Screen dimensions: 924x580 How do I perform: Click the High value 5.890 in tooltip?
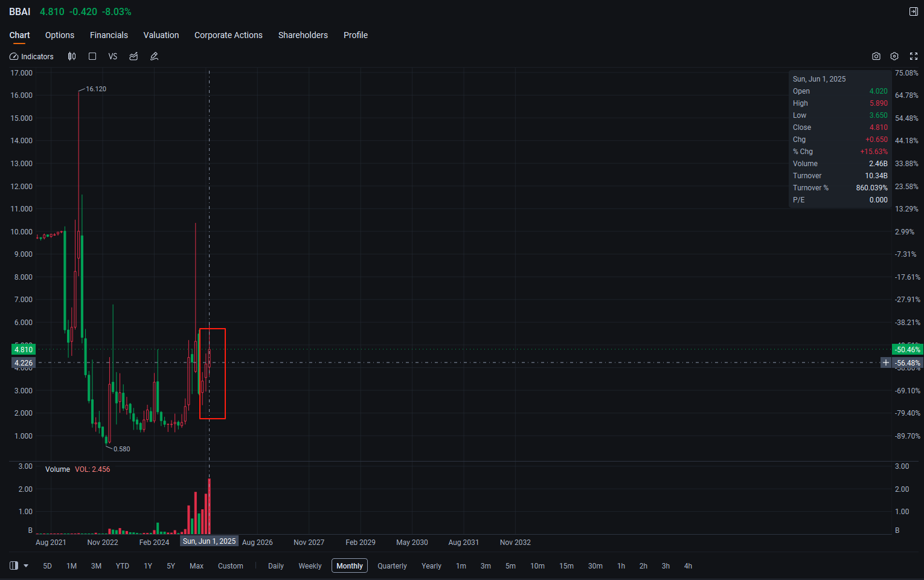click(879, 103)
